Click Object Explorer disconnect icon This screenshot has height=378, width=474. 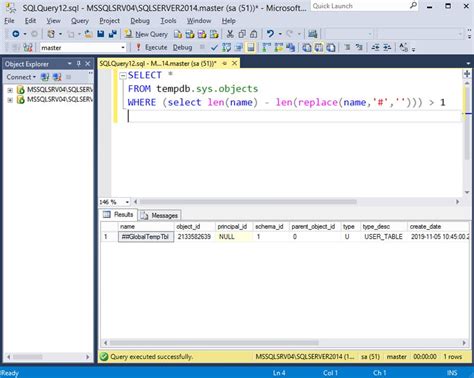(x=57, y=77)
